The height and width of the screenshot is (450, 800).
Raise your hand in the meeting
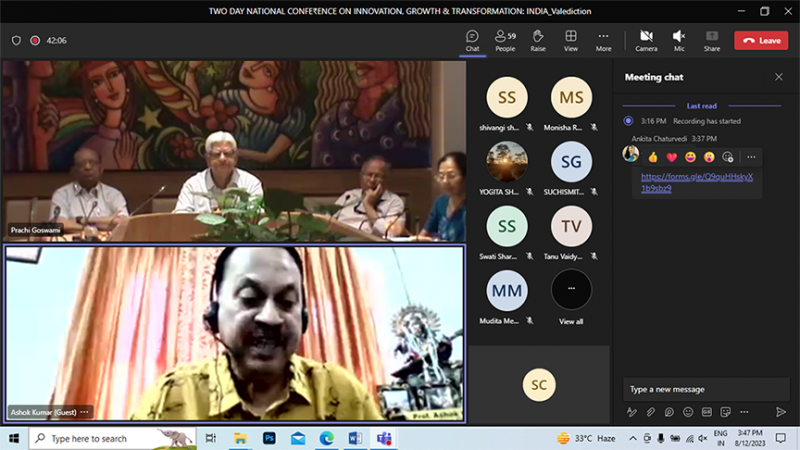tap(538, 40)
